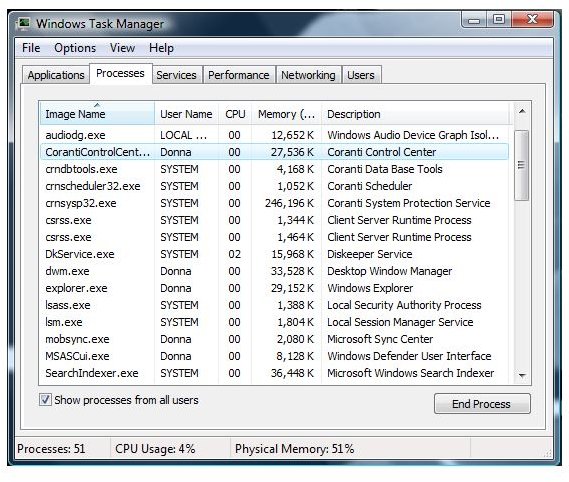This screenshot has height=482, width=569.
Task: Open the View menu
Action: [x=122, y=48]
